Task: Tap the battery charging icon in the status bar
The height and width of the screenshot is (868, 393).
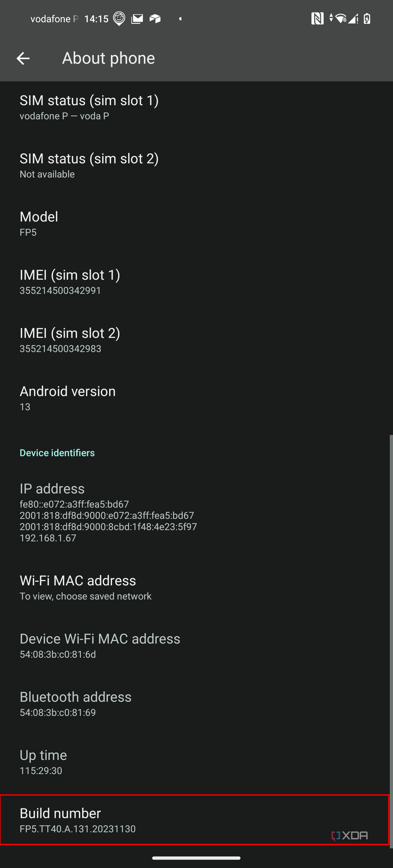Action: (367, 18)
